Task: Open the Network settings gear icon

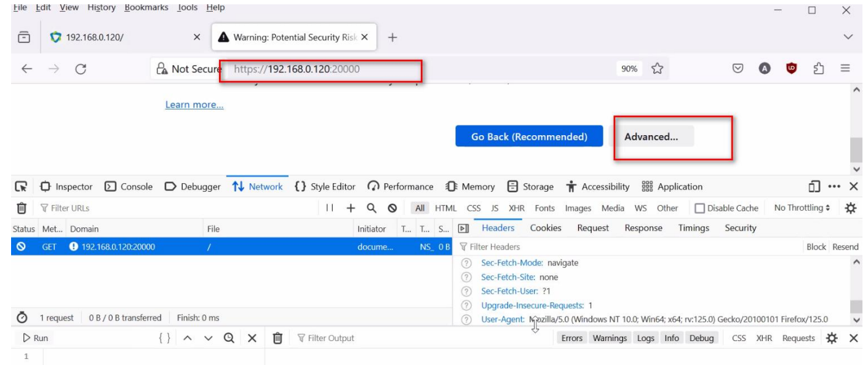Action: coord(851,208)
